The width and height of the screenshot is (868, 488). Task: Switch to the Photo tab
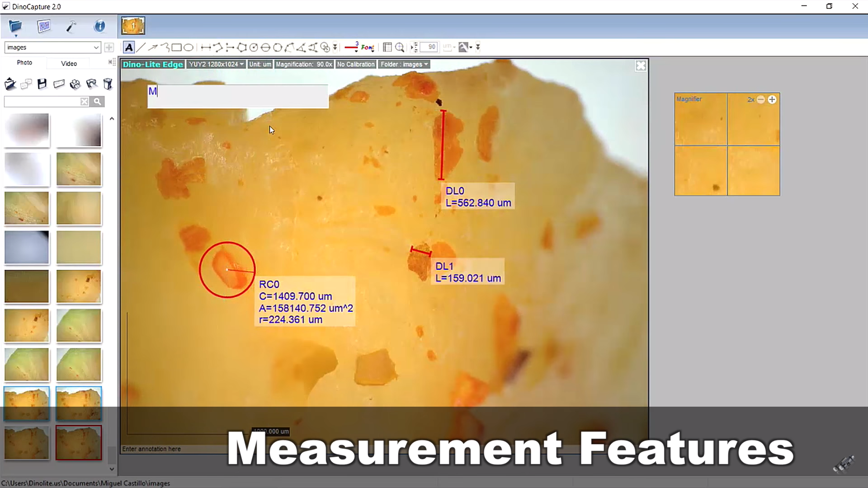coord(24,63)
